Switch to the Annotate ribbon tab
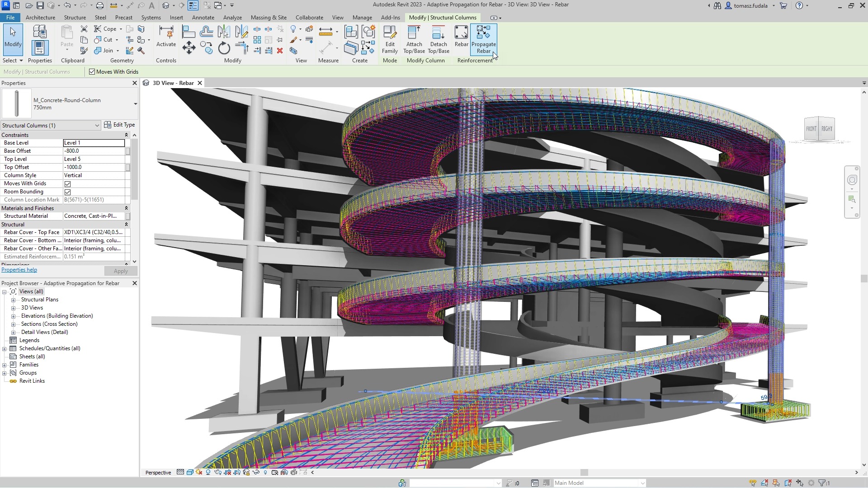Image resolution: width=868 pixels, height=488 pixels. (203, 17)
